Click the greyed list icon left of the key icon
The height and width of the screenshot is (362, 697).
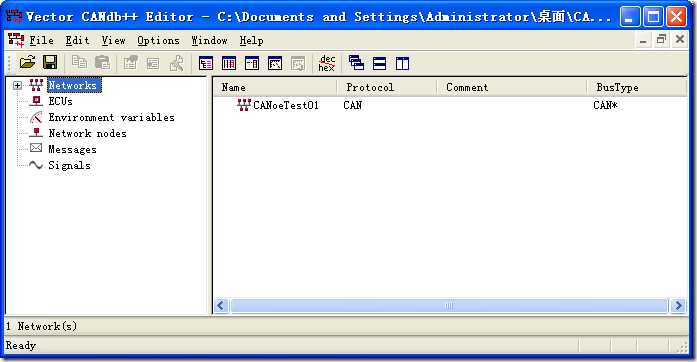[x=153, y=63]
